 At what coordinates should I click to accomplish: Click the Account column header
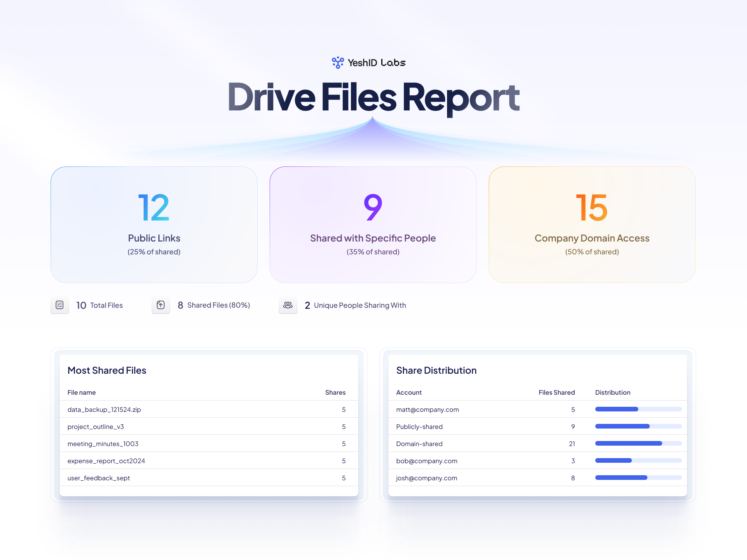click(x=409, y=392)
